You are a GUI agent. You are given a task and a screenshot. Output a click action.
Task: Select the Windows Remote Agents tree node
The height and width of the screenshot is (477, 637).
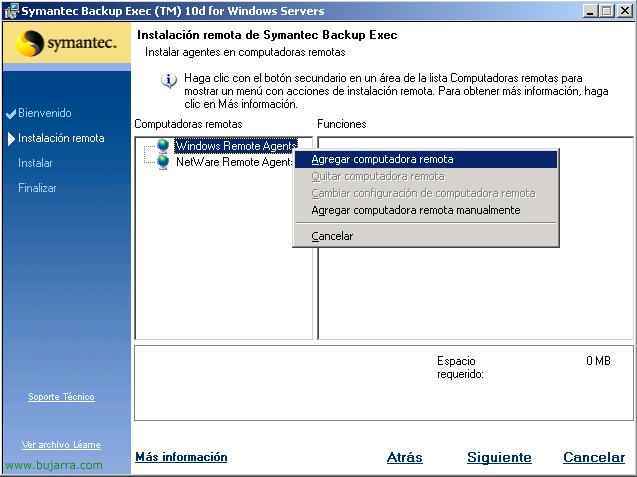point(236,145)
